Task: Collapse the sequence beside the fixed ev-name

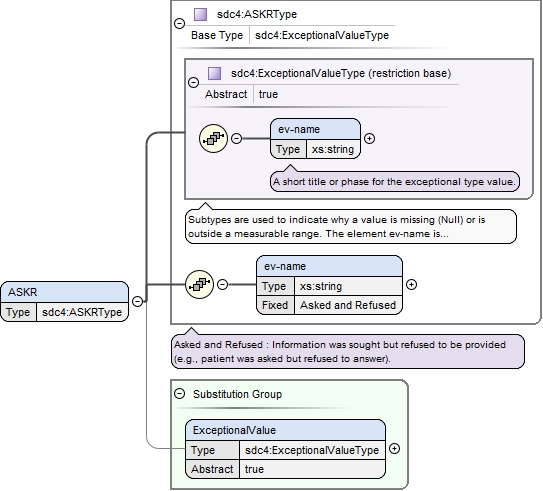Action: coord(222,285)
